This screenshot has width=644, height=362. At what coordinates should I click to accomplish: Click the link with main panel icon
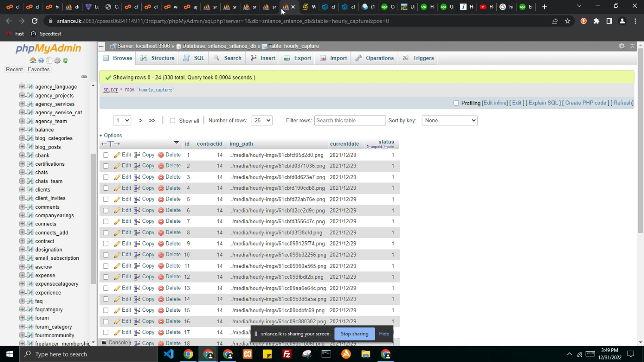[x=84, y=77]
